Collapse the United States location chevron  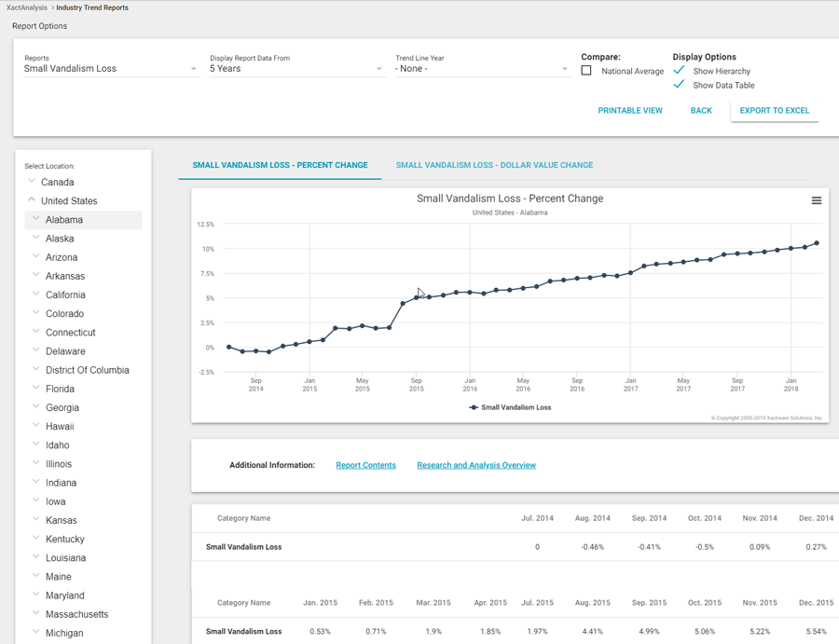32,200
